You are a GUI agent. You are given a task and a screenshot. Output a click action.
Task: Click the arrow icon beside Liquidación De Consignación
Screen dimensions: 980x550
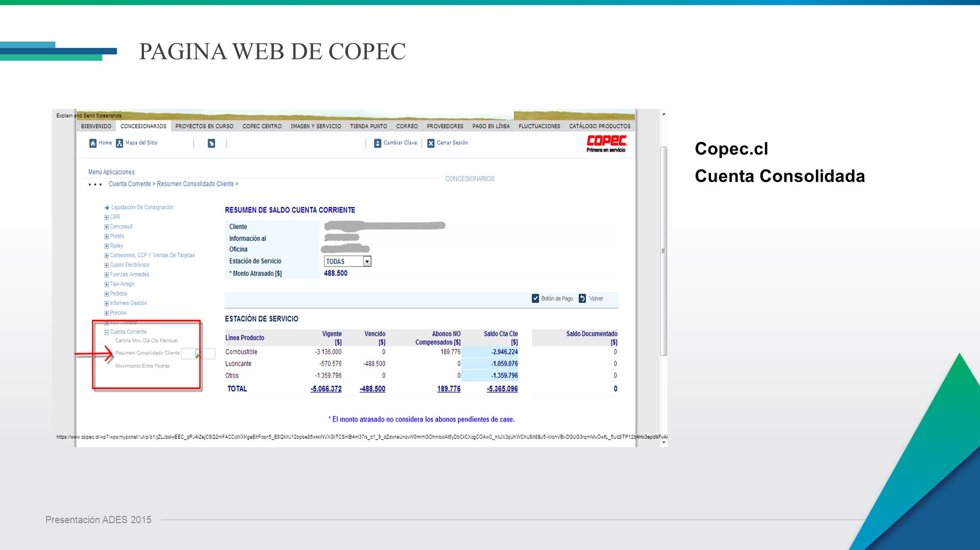[x=107, y=208]
